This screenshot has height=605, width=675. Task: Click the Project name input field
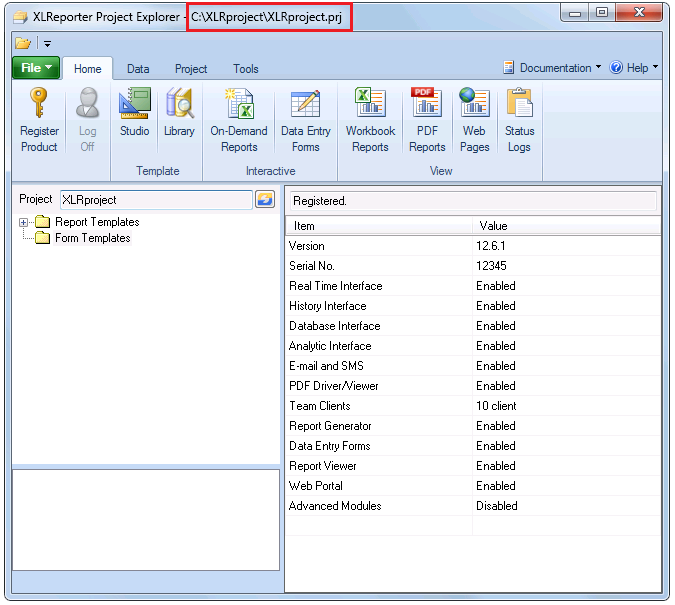(156, 200)
